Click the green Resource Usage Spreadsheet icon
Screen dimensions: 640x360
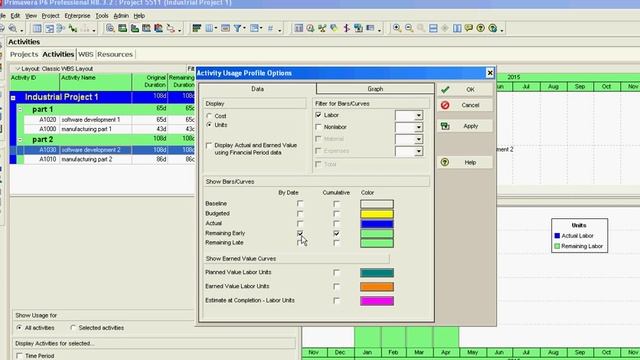tap(134, 28)
